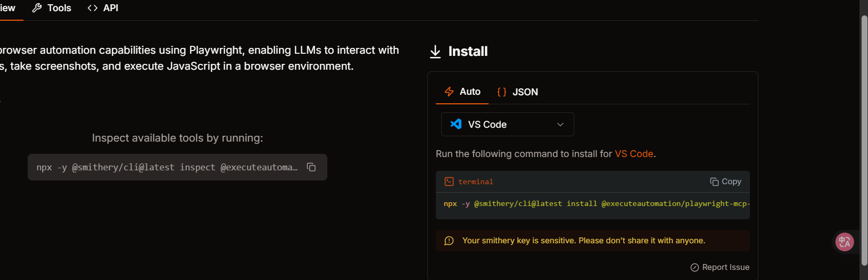Click the smithery key sensitive warning text
Image resolution: width=868 pixels, height=280 pixels.
tap(584, 241)
